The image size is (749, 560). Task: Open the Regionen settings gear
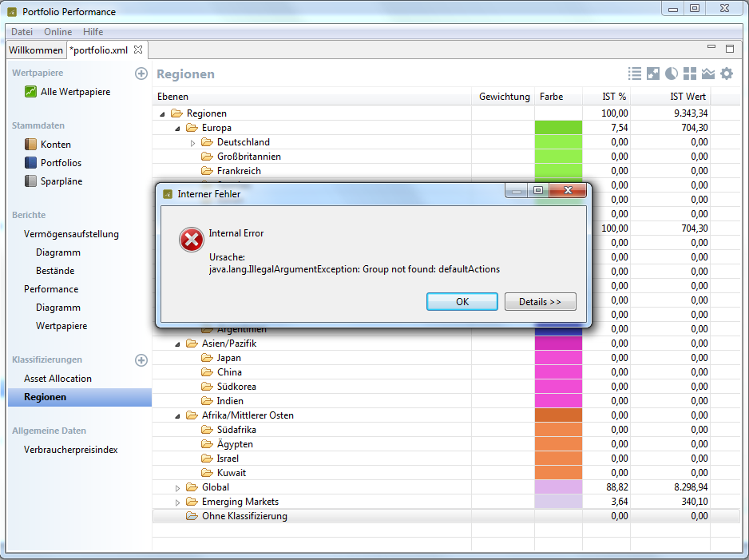click(x=727, y=73)
